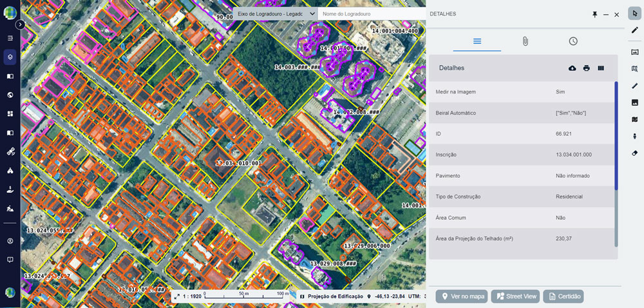Select the arrow cursor selection tool
The image size is (644, 308).
(x=634, y=13)
